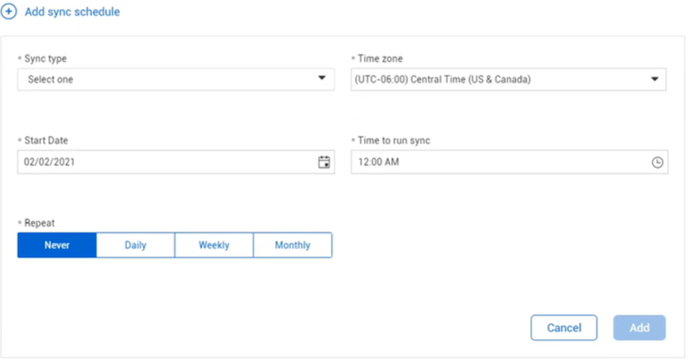Open the Sync type 'Select one' dropdown

click(176, 79)
